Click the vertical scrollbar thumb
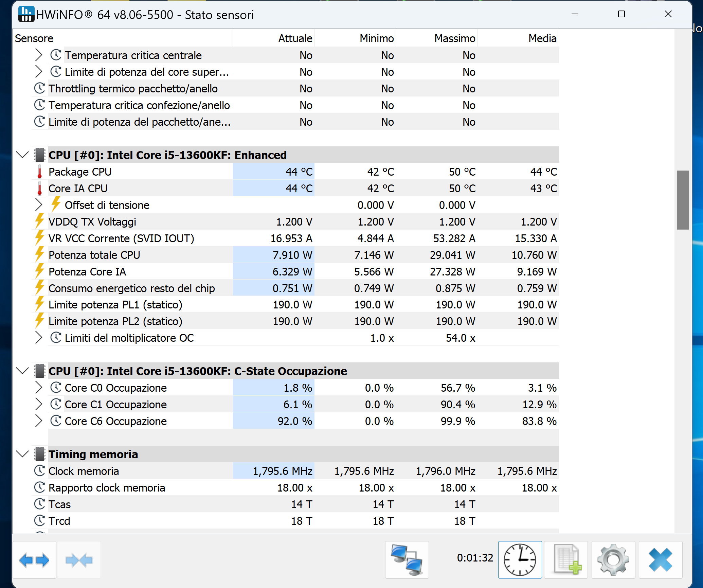Viewport: 703px width, 588px height. (x=683, y=200)
